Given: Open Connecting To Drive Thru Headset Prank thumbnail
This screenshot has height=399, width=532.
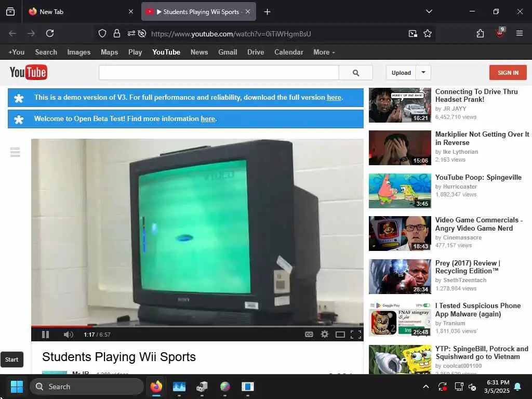Looking at the screenshot, I should point(400,105).
